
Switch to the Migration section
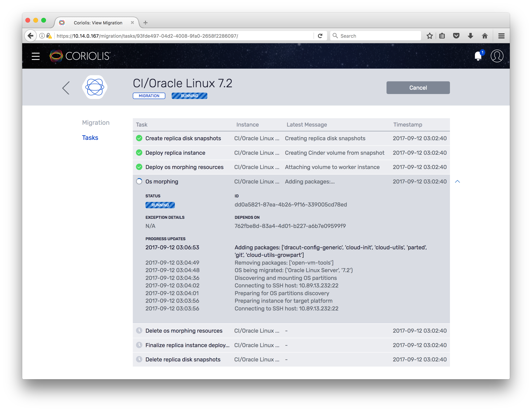click(x=96, y=123)
